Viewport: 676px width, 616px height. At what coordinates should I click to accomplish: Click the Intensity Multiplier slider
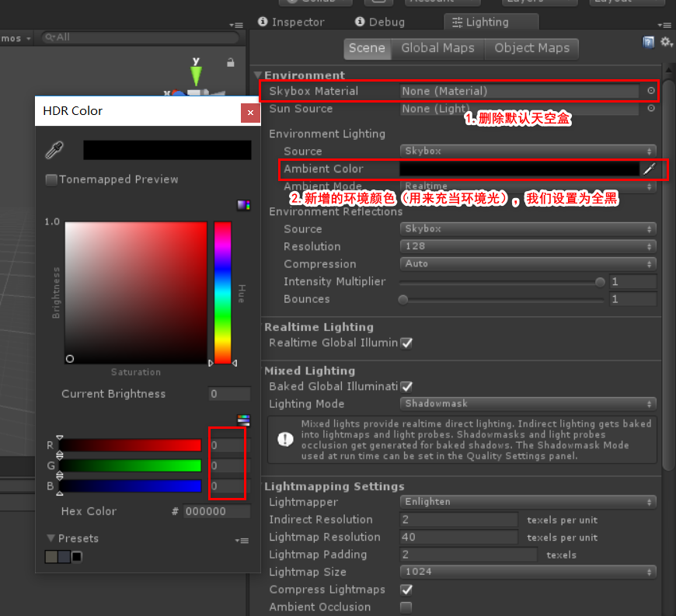(x=502, y=282)
